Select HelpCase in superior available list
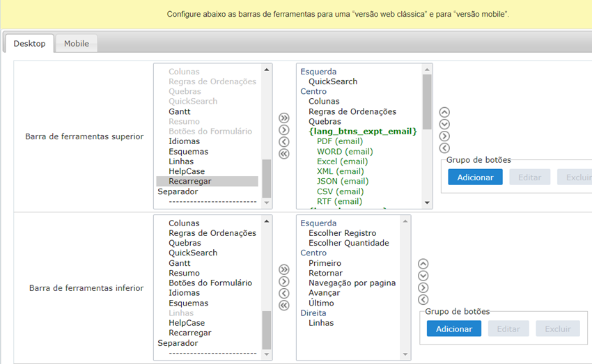Image resolution: width=592 pixels, height=364 pixels. click(187, 171)
